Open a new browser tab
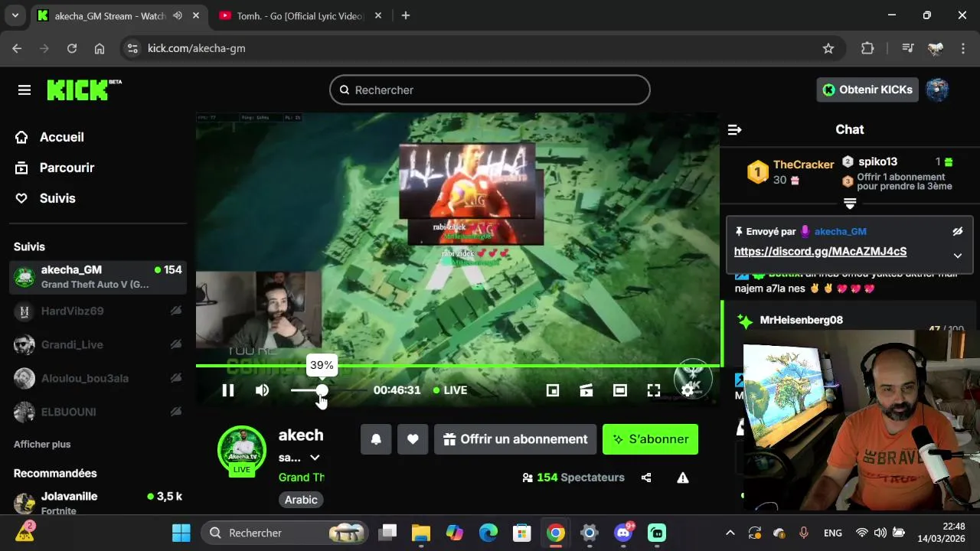This screenshot has height=551, width=980. point(406,15)
